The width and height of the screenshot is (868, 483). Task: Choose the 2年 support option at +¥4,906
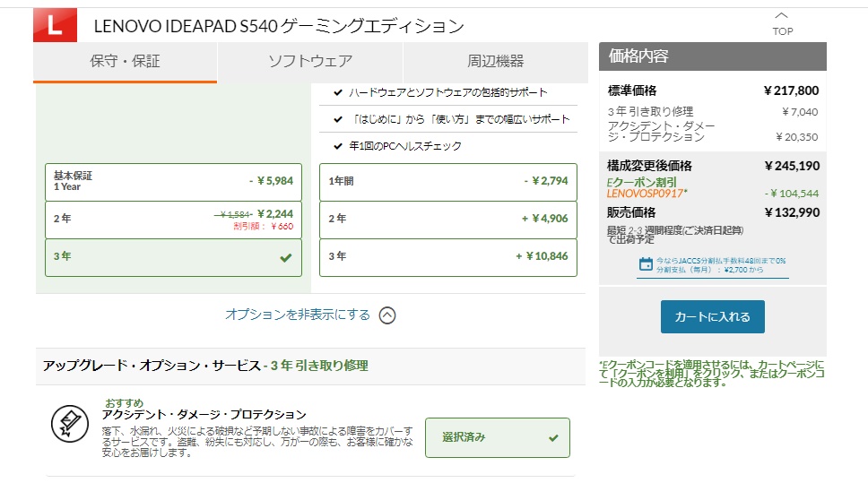[447, 220]
